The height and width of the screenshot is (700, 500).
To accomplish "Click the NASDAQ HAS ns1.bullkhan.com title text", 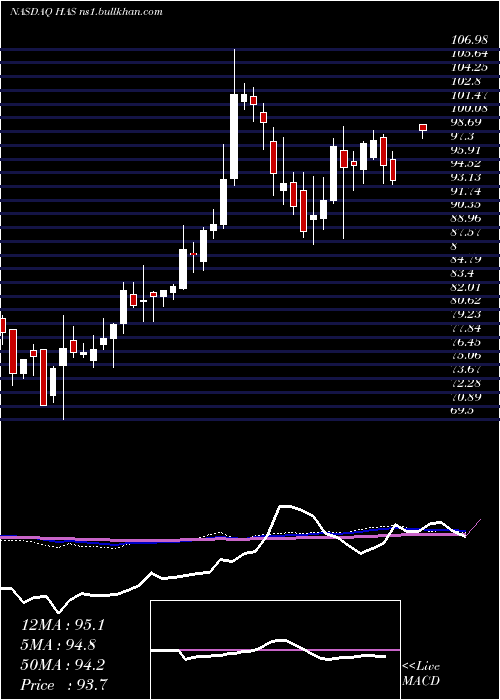I will point(86,12).
